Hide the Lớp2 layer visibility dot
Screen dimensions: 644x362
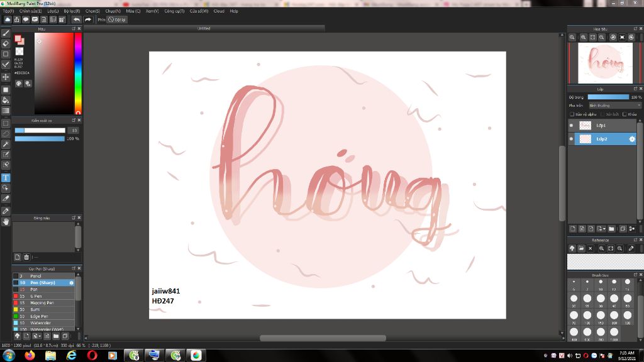coord(571,139)
